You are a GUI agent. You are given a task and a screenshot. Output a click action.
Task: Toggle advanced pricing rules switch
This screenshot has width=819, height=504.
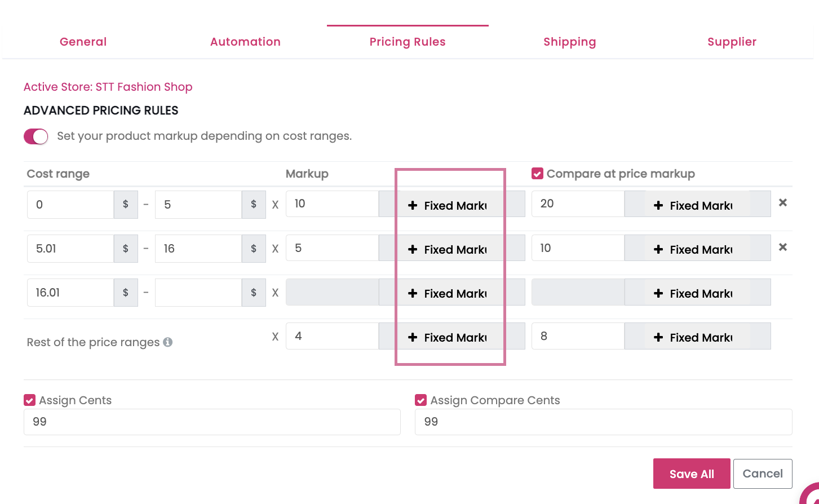tap(36, 136)
